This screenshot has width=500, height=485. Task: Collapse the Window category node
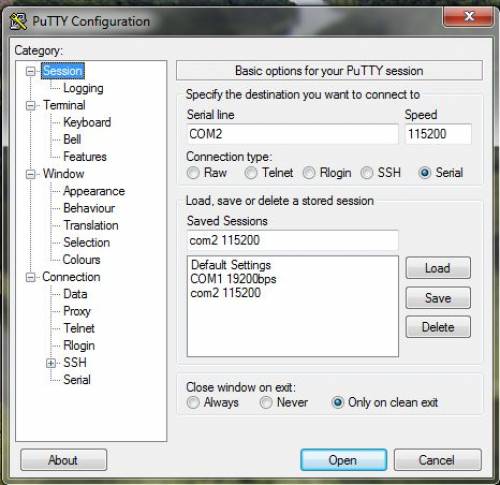tap(31, 174)
